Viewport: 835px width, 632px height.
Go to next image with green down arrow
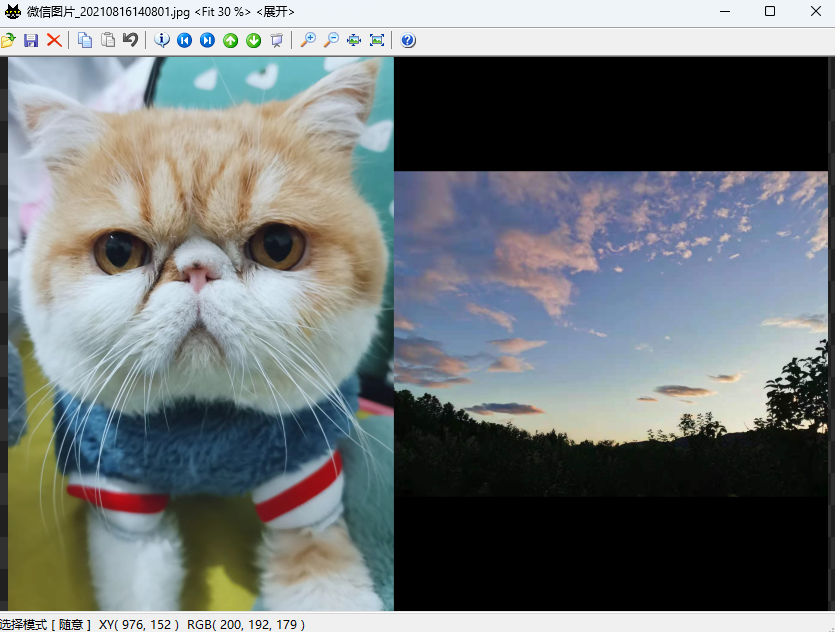(253, 40)
